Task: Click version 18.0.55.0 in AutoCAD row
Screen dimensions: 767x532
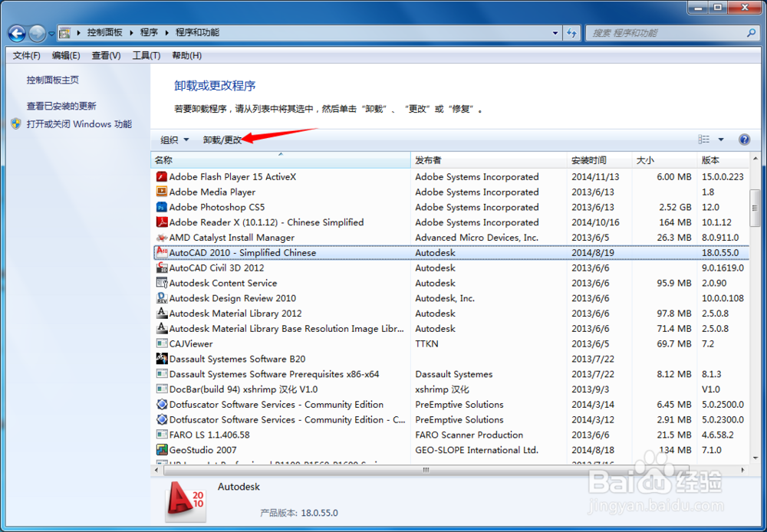Action: point(720,253)
